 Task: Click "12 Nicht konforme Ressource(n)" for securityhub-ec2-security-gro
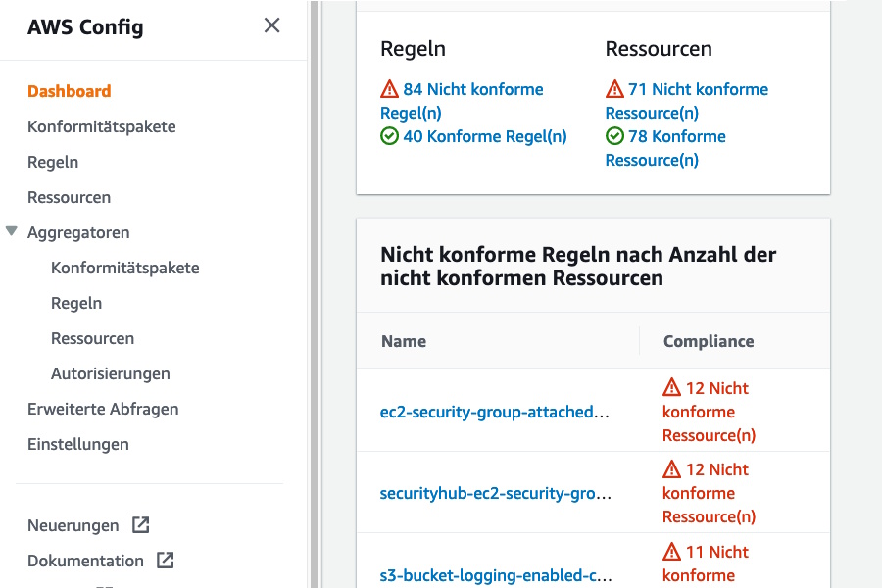click(x=709, y=493)
